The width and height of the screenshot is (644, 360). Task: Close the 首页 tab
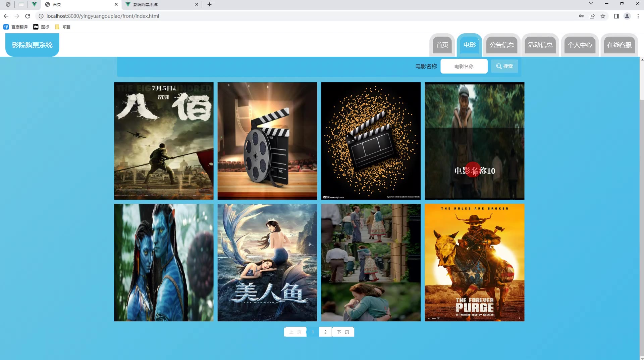[x=116, y=4]
